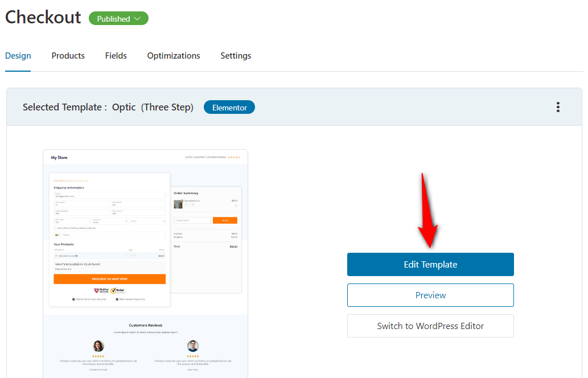Click the Elementor badge
This screenshot has width=588, height=378.
click(x=229, y=107)
